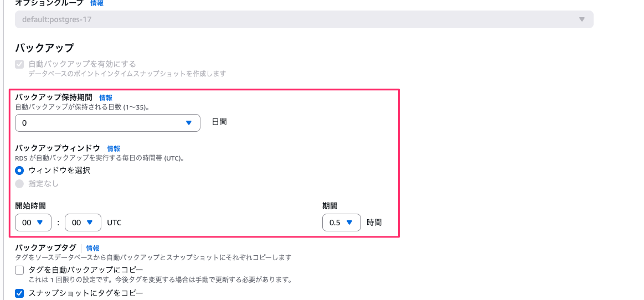The width and height of the screenshot is (644, 300).
Task: Open the start time hour dropdown
Action: tap(33, 223)
